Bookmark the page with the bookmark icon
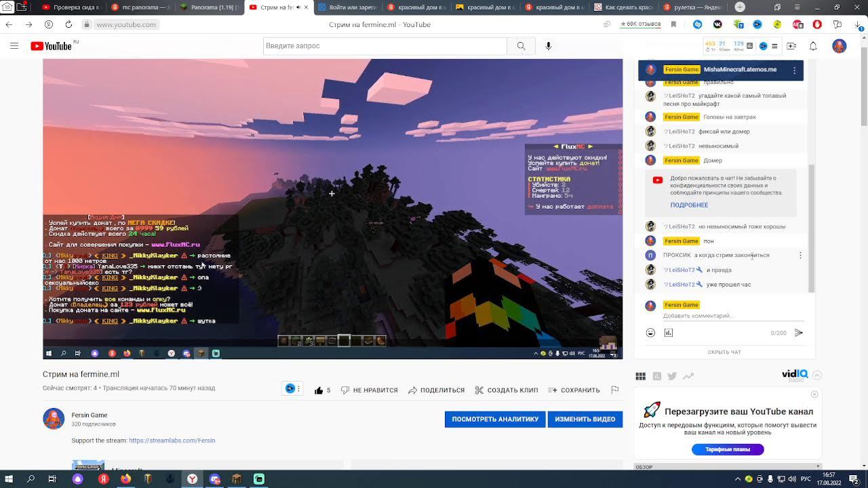868x488 pixels. point(673,24)
